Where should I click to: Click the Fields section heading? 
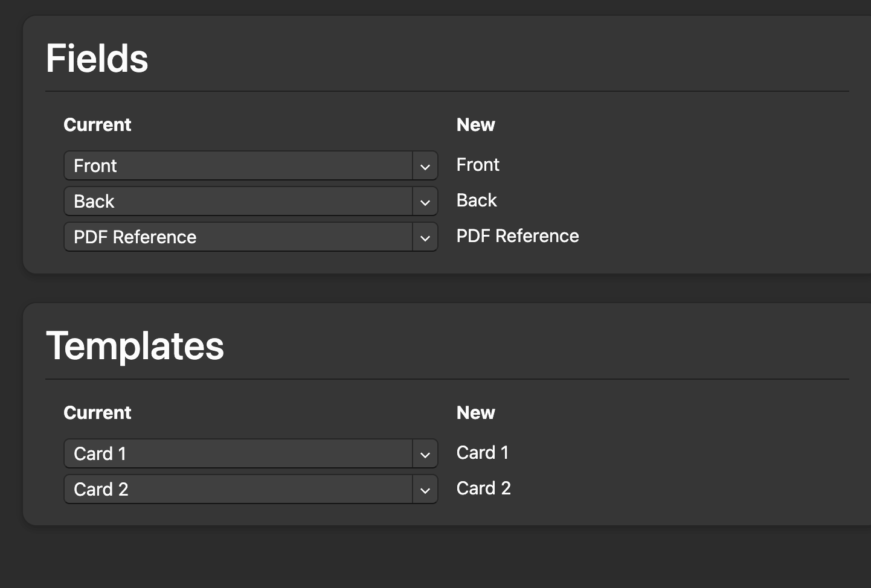point(97,59)
